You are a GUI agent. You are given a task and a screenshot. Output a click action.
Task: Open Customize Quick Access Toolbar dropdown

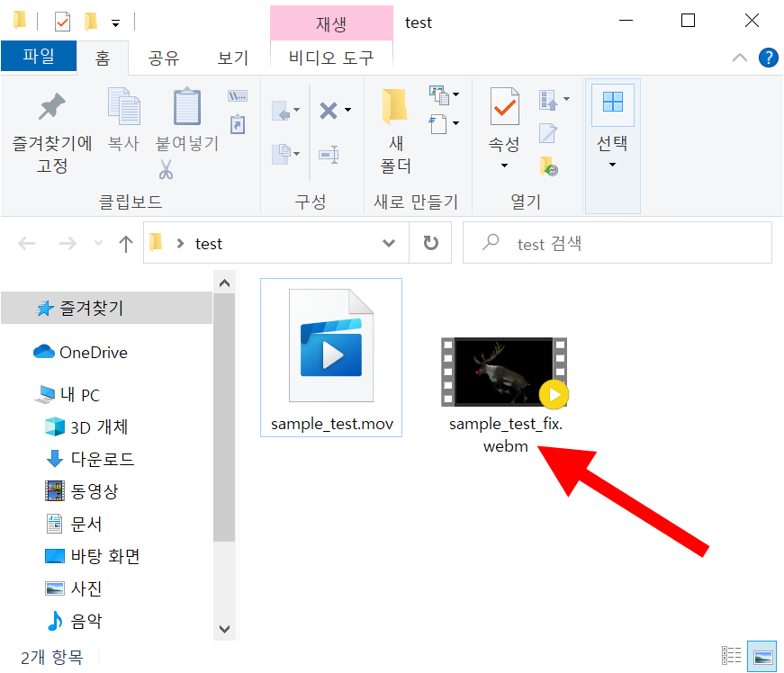click(115, 23)
